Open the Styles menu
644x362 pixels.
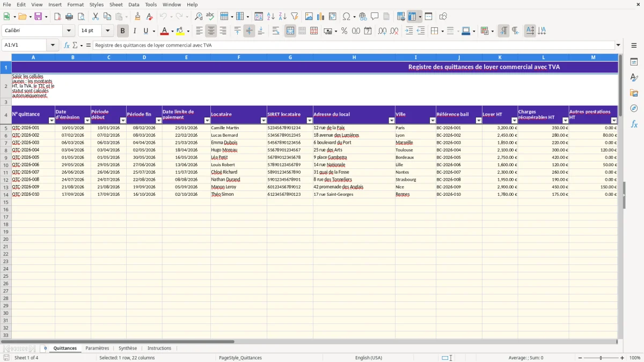click(97, 4)
